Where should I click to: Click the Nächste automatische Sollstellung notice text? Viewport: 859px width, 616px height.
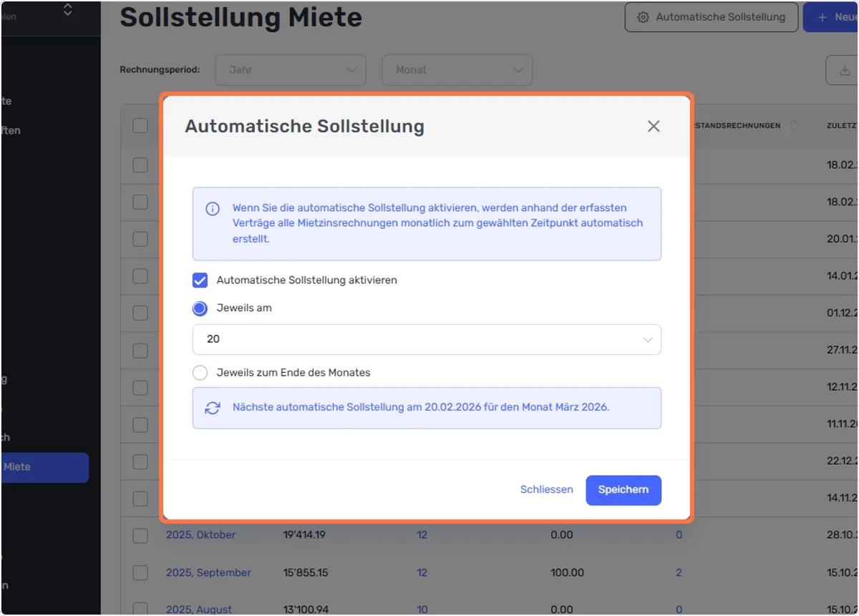tap(421, 408)
